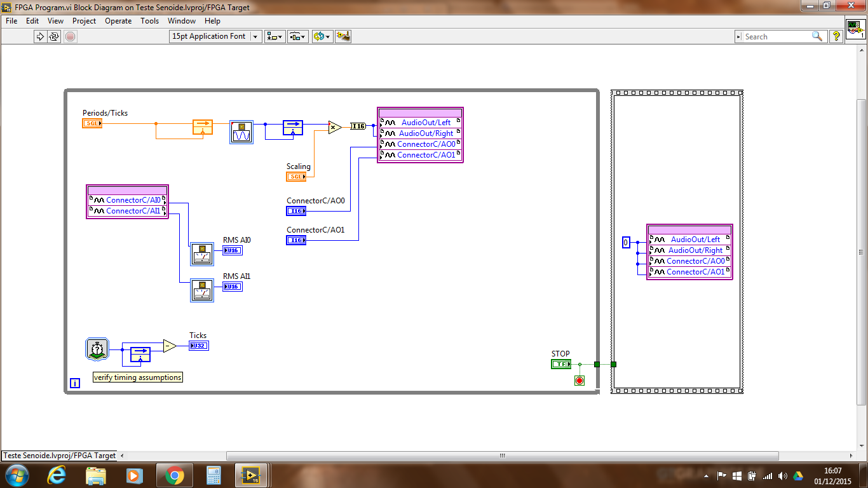The image size is (868, 488).
Task: Select the ConnectorC/AO1 I16 control terminal
Action: pos(296,240)
